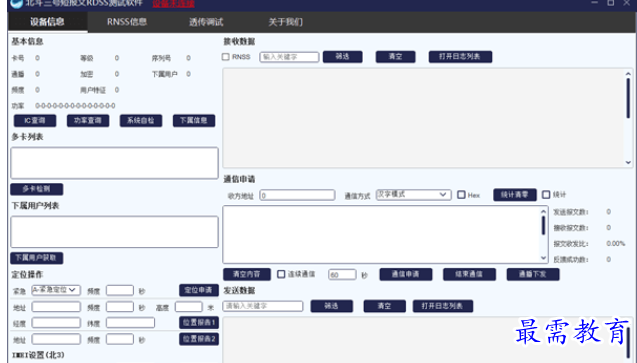Screen dimensions: 637x363
Task: Click 清空 in the 发送数据 section
Action: [x=384, y=306]
